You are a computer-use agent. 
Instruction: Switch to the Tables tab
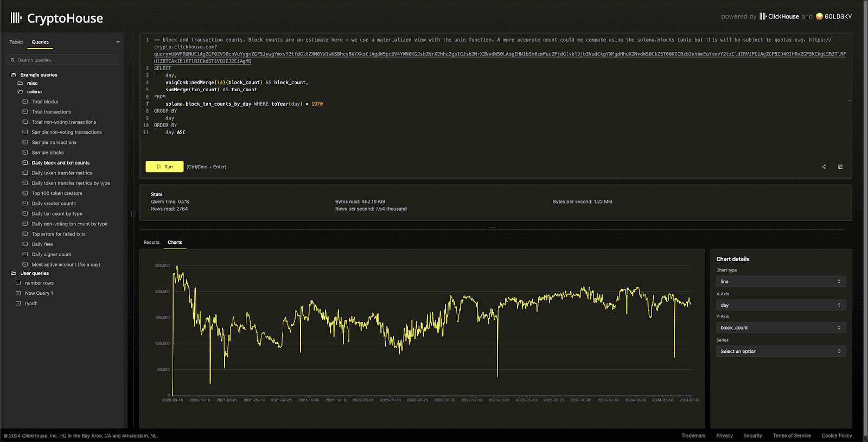[16, 42]
